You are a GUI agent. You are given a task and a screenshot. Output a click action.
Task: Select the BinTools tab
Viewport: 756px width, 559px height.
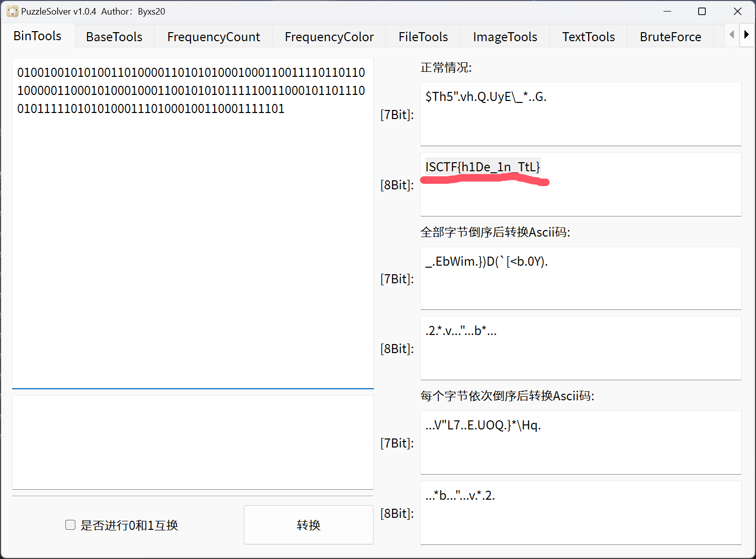click(38, 36)
